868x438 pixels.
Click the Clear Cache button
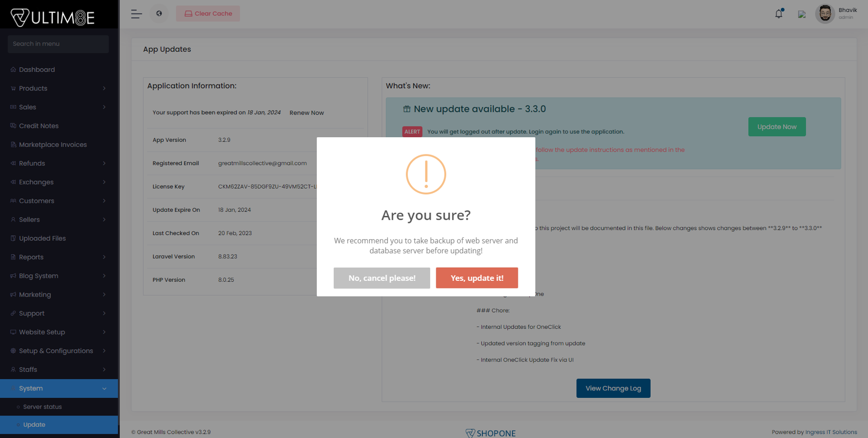208,14
